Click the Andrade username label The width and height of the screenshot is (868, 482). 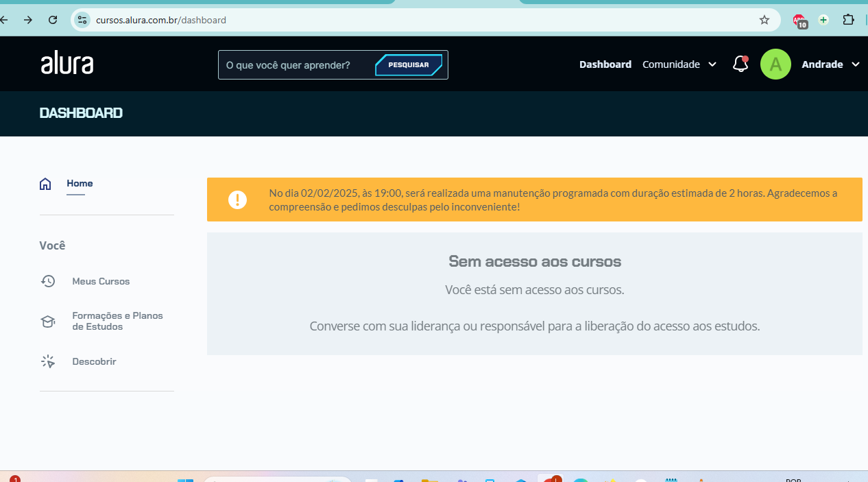click(822, 64)
